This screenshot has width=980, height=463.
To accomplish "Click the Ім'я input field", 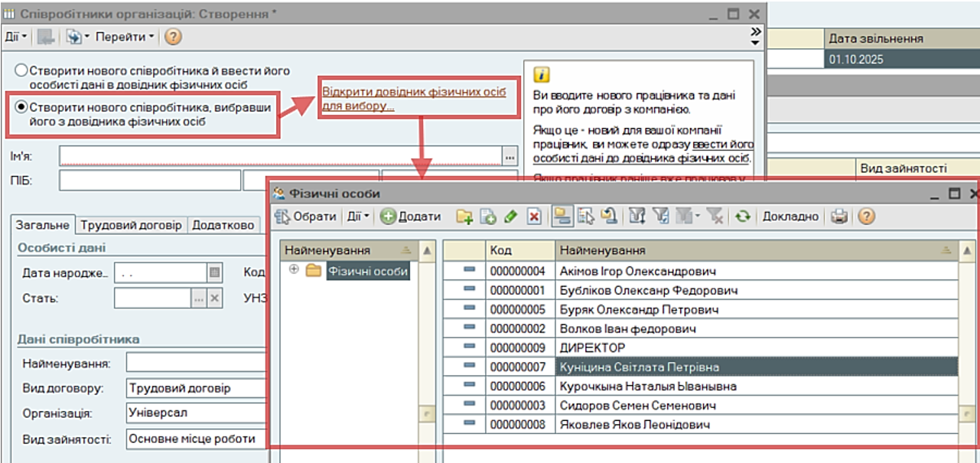I will point(280,156).
